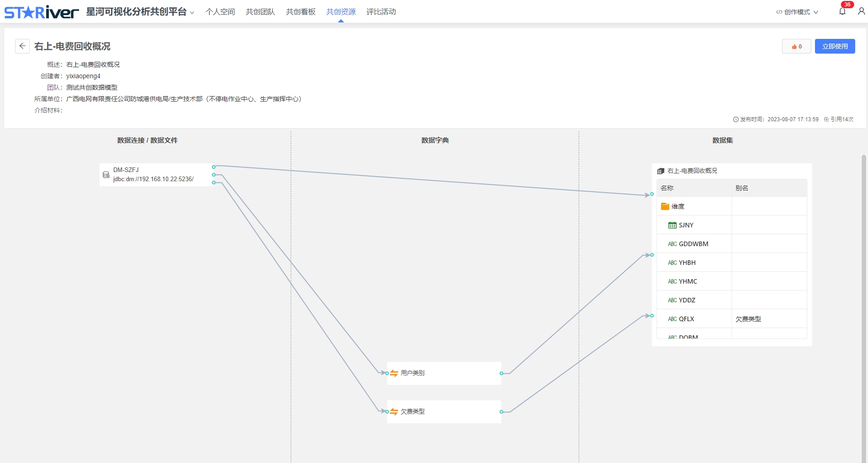Expand the 创作模式 mode dropdown
Viewport: 868px width, 463px height.
pyautogui.click(x=797, y=12)
